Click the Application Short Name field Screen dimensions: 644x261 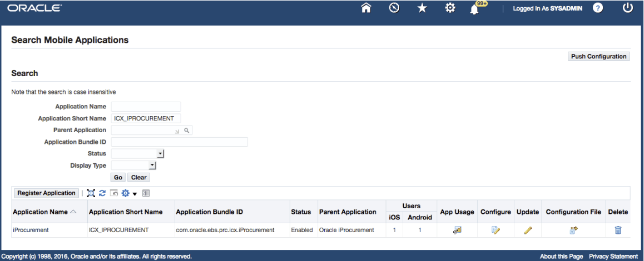(146, 118)
